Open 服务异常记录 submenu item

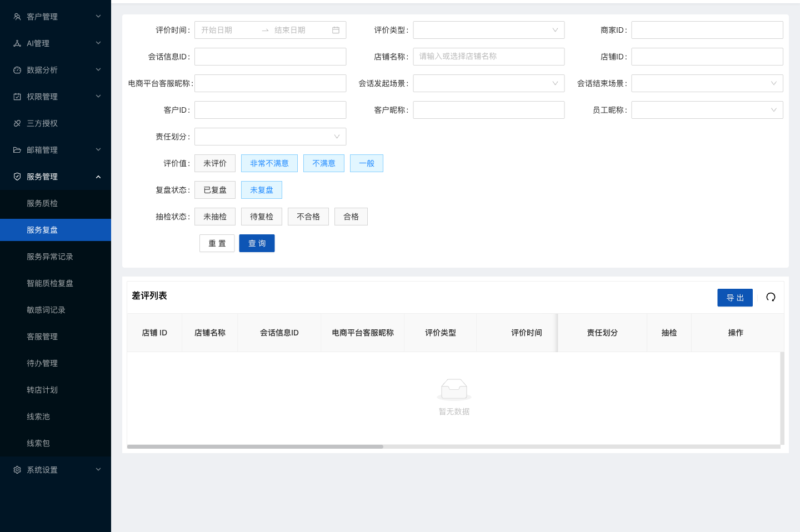pos(56,257)
